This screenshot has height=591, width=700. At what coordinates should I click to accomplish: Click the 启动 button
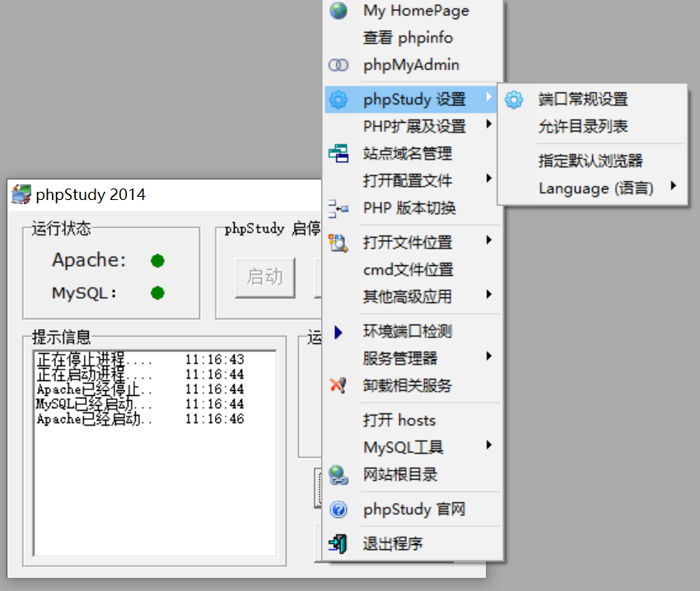(x=265, y=277)
